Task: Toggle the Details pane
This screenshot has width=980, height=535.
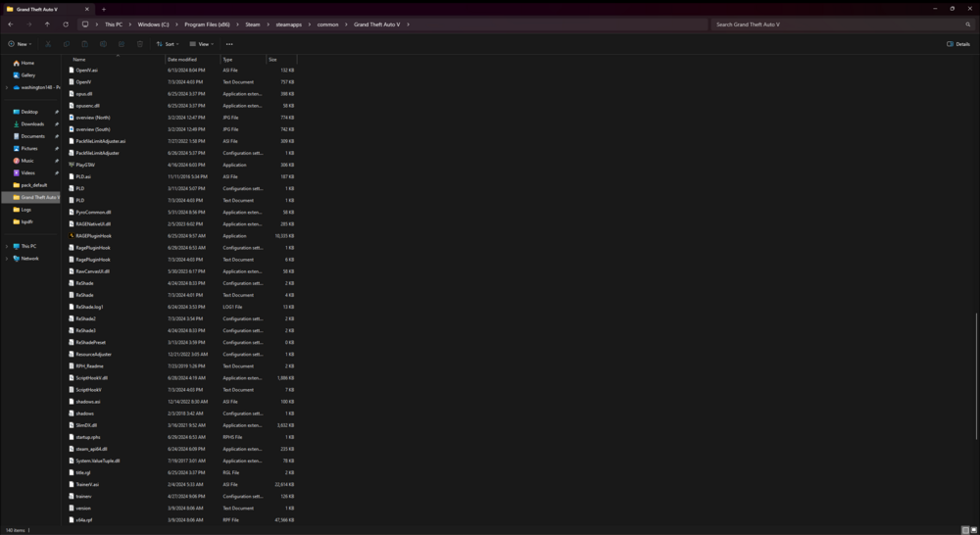Action: (958, 44)
